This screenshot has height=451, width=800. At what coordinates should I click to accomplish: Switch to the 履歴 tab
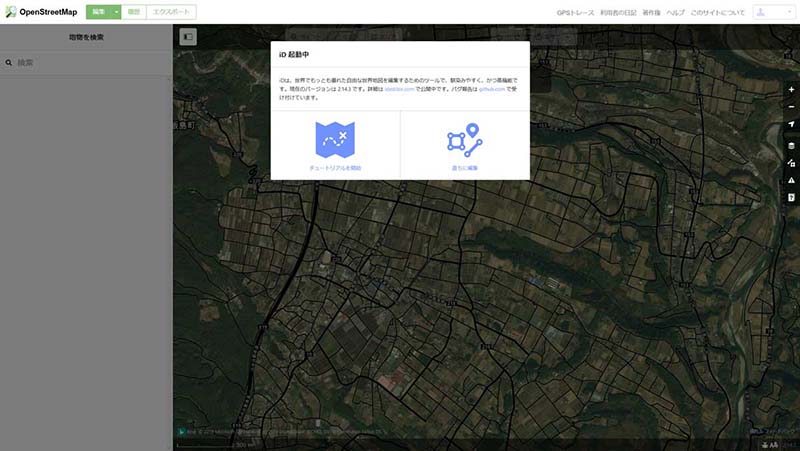point(134,12)
